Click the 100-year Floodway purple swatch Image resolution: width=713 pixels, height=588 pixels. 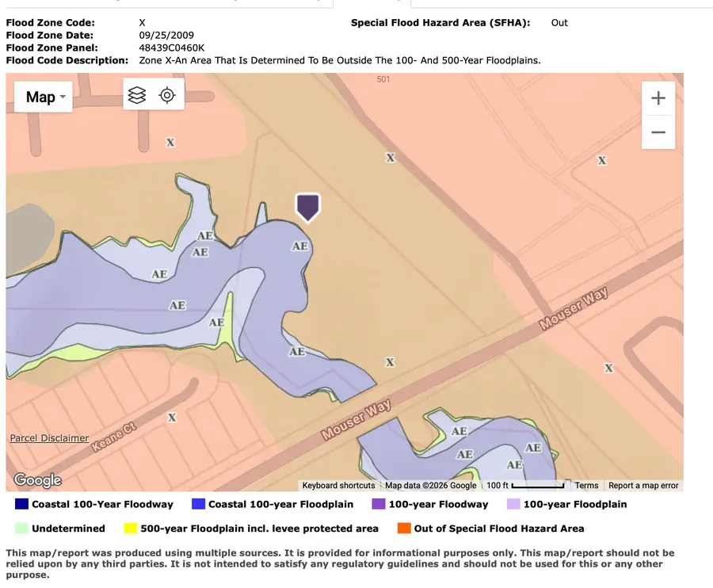tap(378, 504)
